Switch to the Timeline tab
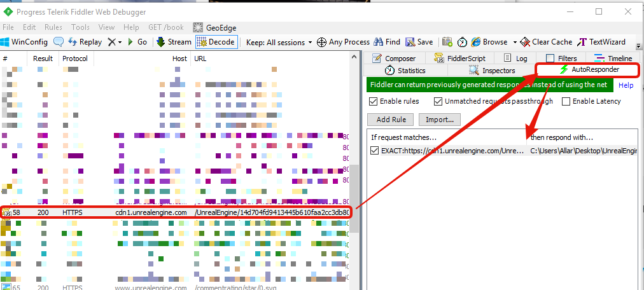Screen dimensions: 644x290 click(613, 59)
